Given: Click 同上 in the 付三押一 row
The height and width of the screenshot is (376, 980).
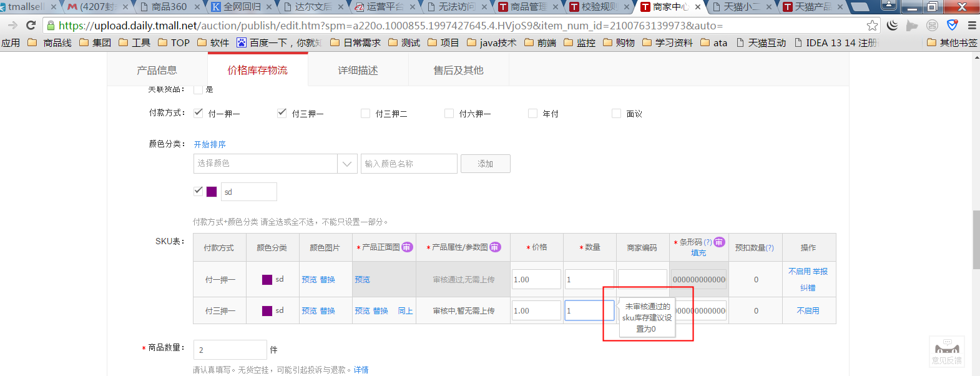Looking at the screenshot, I should 406,310.
